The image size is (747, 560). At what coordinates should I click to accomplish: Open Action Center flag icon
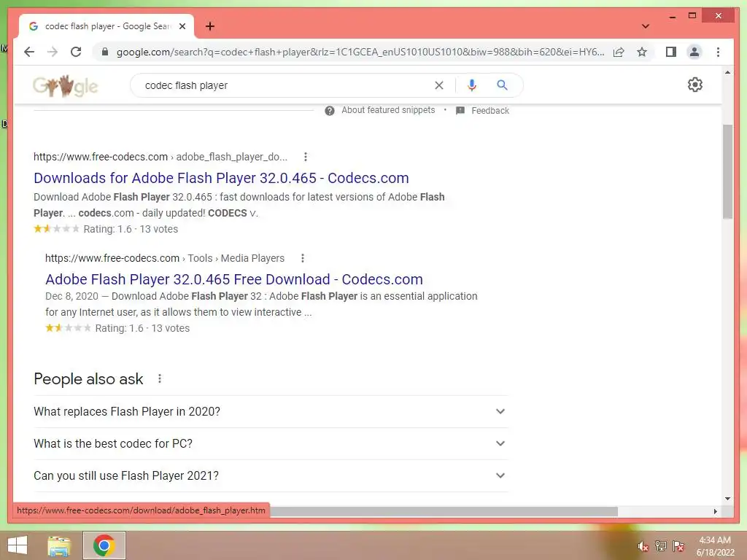pos(678,545)
